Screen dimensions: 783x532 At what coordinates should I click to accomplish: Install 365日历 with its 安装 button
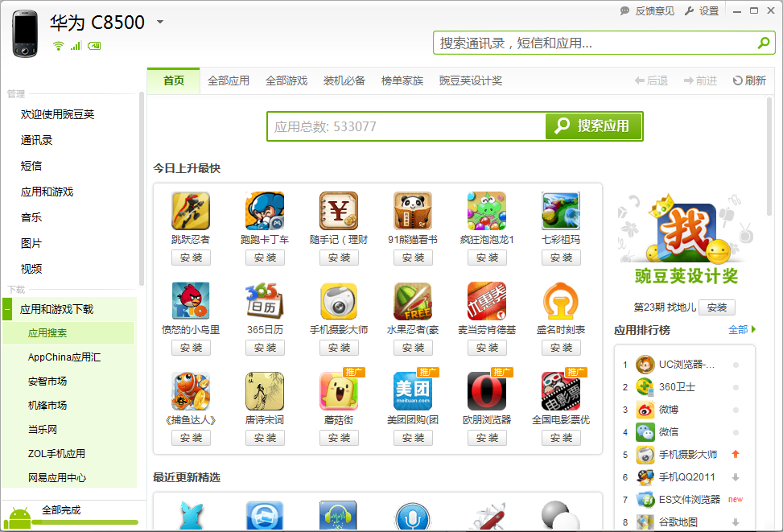[265, 348]
